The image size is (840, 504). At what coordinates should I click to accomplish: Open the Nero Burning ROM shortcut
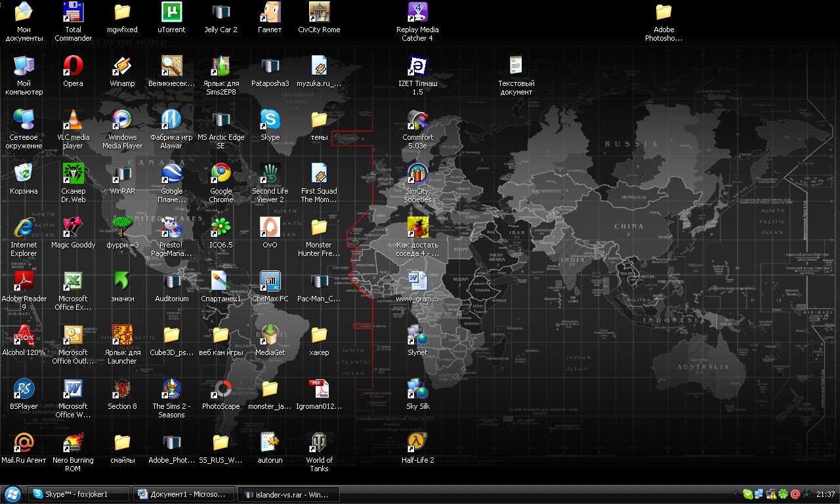73,443
